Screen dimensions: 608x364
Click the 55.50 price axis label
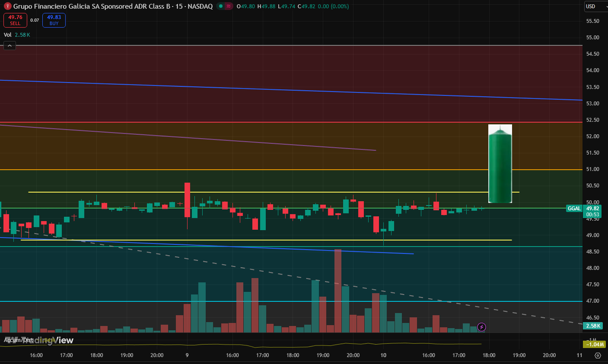coord(592,21)
